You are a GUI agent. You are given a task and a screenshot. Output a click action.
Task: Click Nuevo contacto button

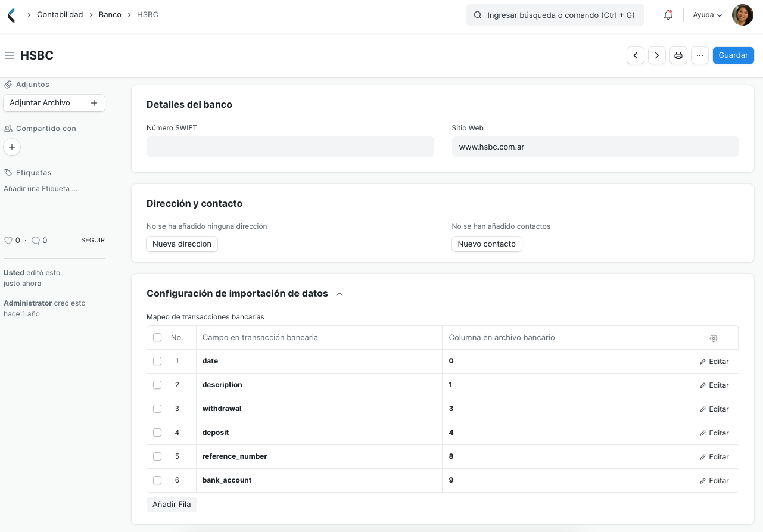coord(487,244)
